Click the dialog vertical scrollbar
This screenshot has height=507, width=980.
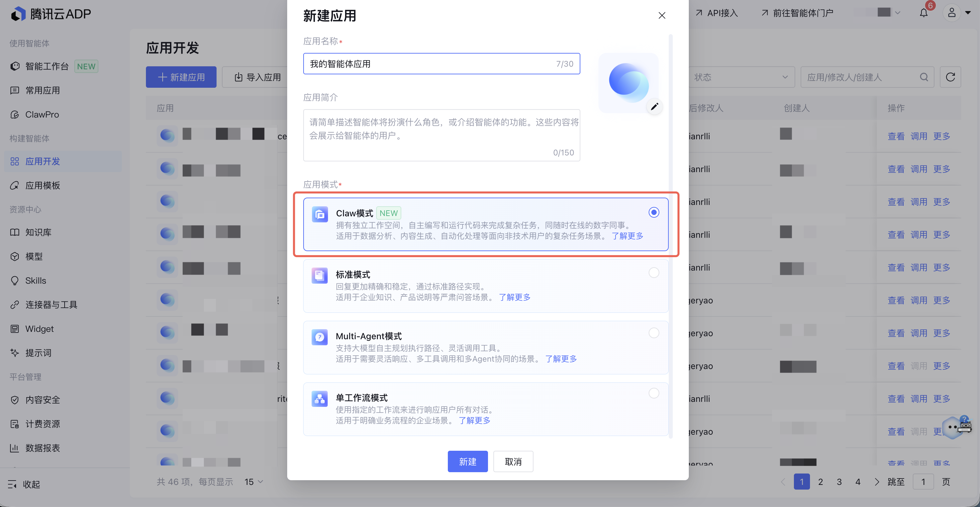pyautogui.click(x=670, y=236)
